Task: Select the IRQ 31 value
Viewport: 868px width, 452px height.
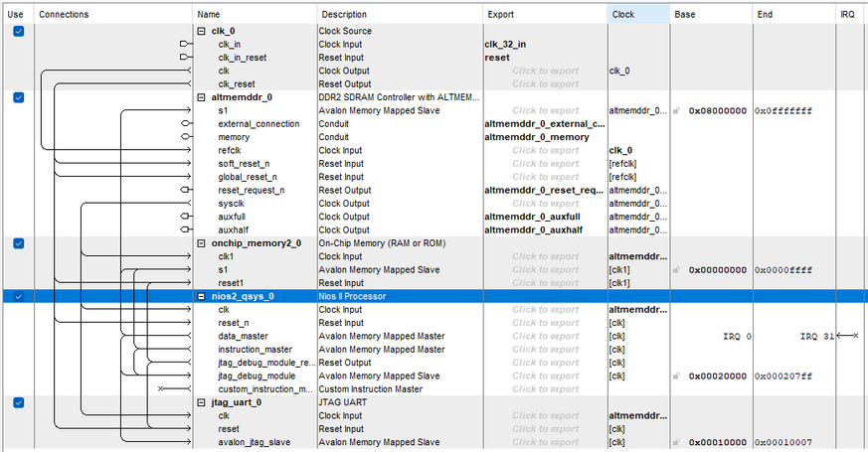Action: pyautogui.click(x=816, y=337)
